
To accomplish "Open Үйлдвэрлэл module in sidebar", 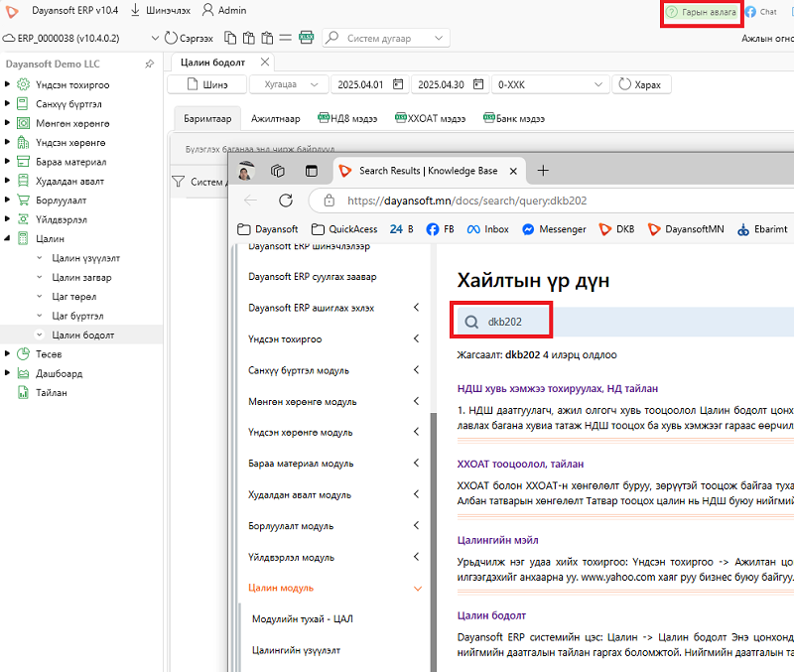I will (x=62, y=219).
